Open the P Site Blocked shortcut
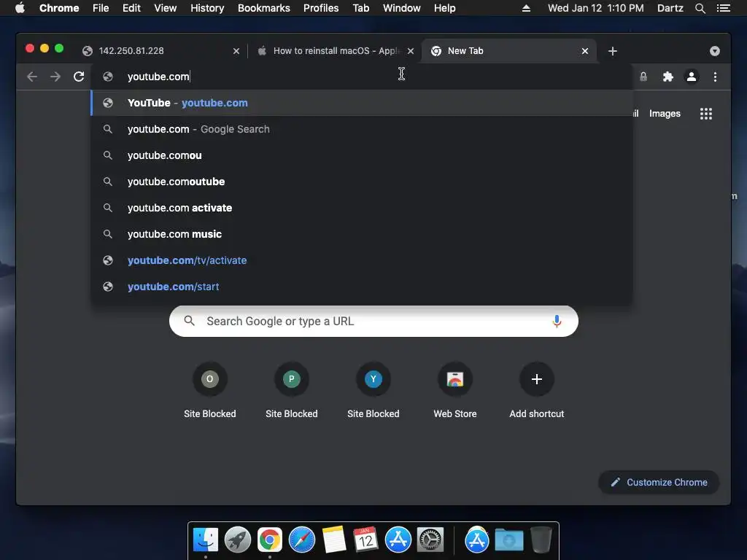The width and height of the screenshot is (747, 560). click(x=292, y=391)
